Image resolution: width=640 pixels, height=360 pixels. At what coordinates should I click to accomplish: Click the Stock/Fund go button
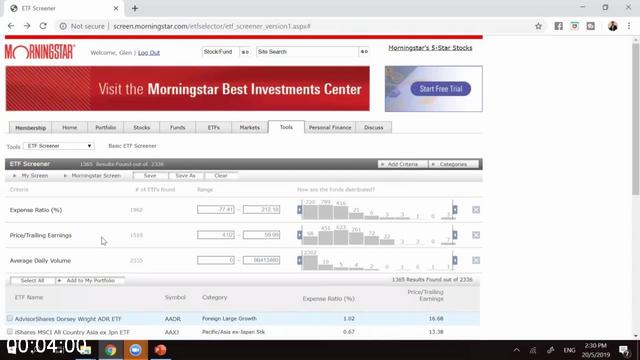point(245,52)
